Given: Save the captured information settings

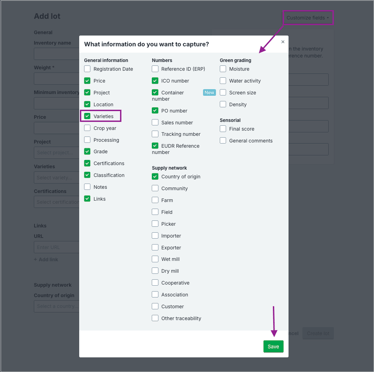Looking at the screenshot, I should tap(273, 347).
